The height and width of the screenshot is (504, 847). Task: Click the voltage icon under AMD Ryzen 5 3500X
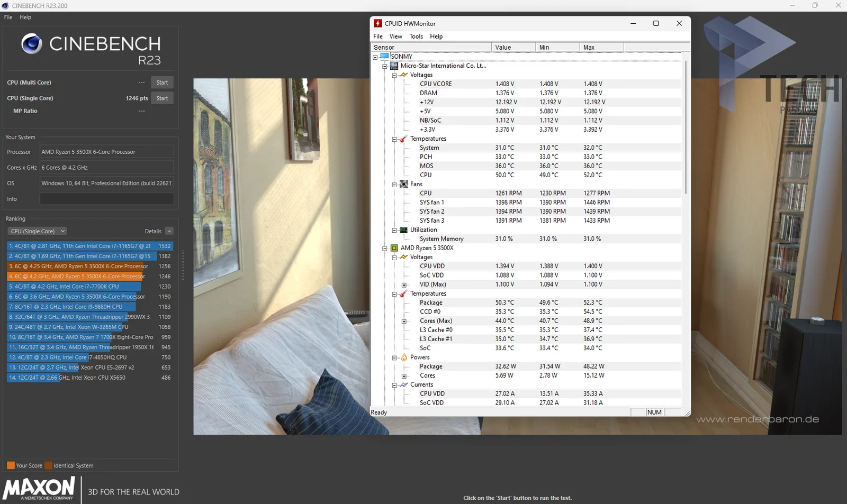tap(403, 257)
